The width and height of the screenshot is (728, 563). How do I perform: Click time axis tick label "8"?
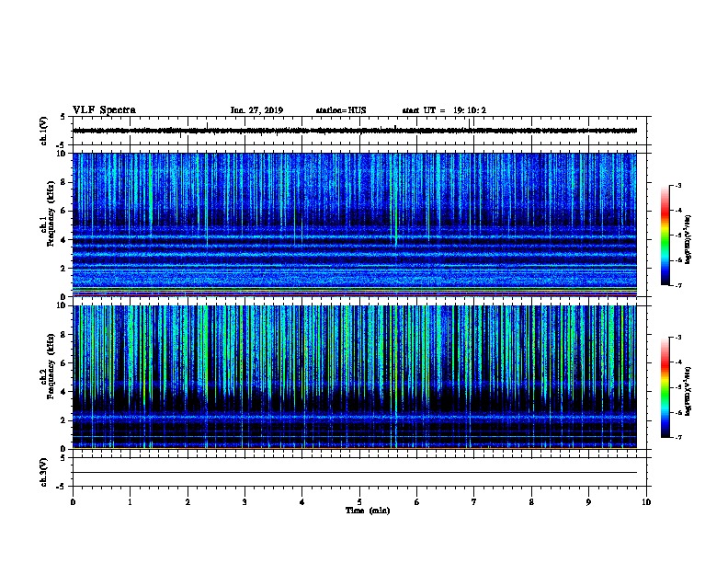click(x=531, y=502)
